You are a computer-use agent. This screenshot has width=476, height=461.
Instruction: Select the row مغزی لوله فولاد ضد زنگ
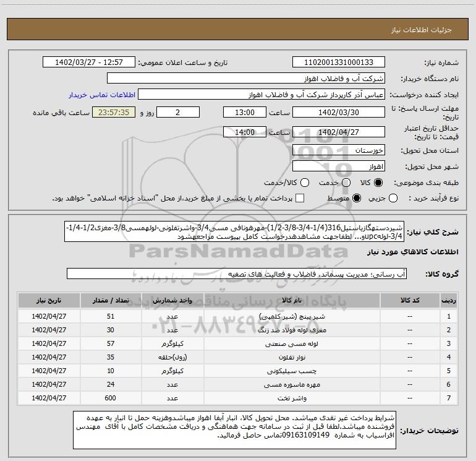click(238, 330)
